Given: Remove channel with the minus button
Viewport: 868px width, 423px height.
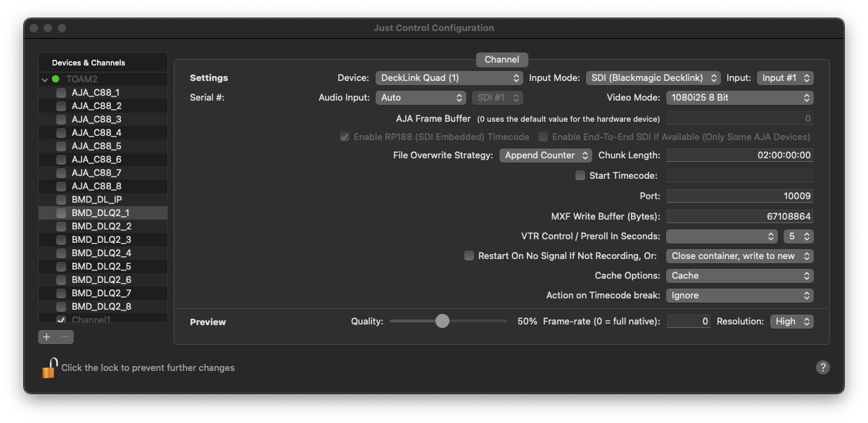Looking at the screenshot, I should point(65,337).
